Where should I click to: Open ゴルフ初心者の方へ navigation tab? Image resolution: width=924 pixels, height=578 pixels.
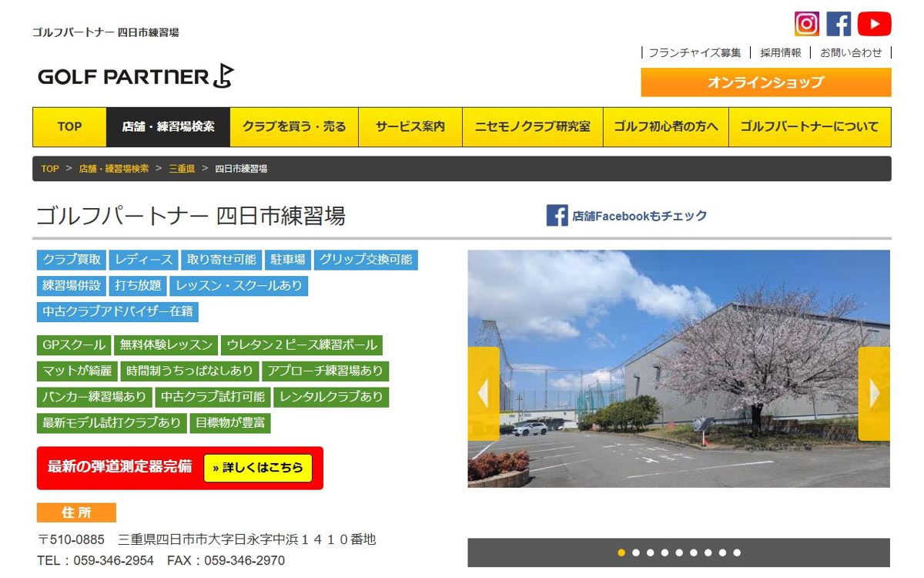click(666, 127)
